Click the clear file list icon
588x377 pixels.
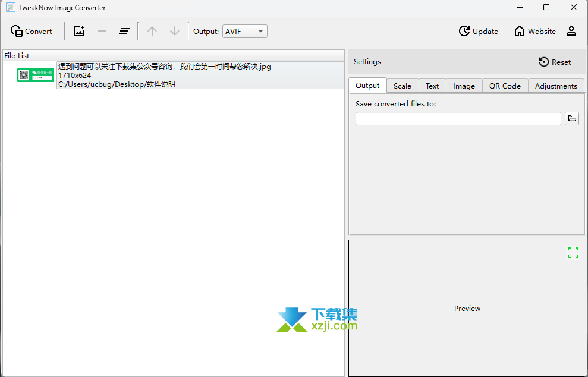coord(124,31)
